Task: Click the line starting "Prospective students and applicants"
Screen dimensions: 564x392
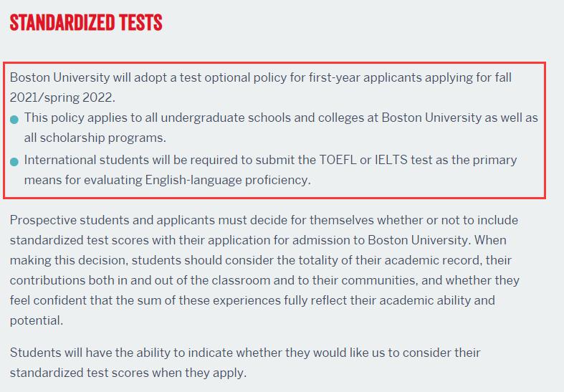Action: (264, 220)
